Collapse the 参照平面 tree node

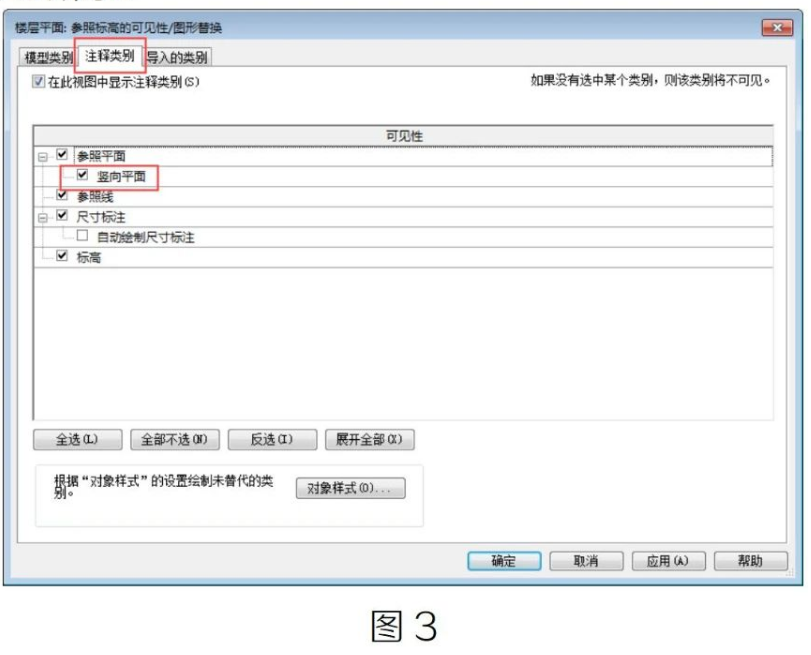[43, 156]
